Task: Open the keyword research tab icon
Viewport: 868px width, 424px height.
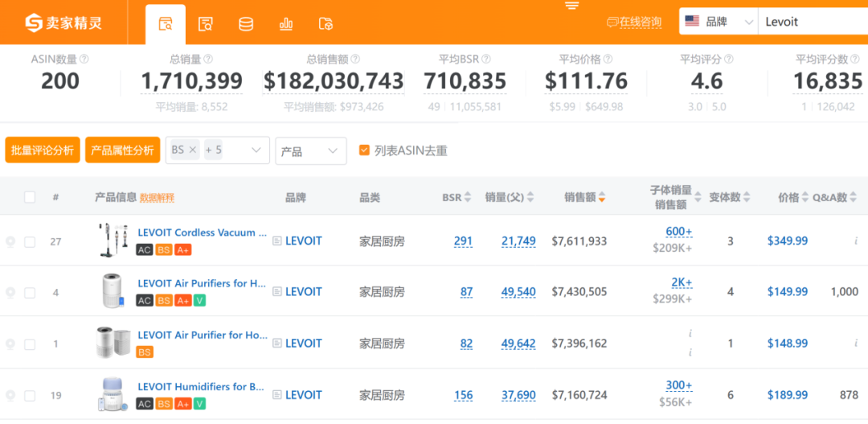Action: (206, 24)
